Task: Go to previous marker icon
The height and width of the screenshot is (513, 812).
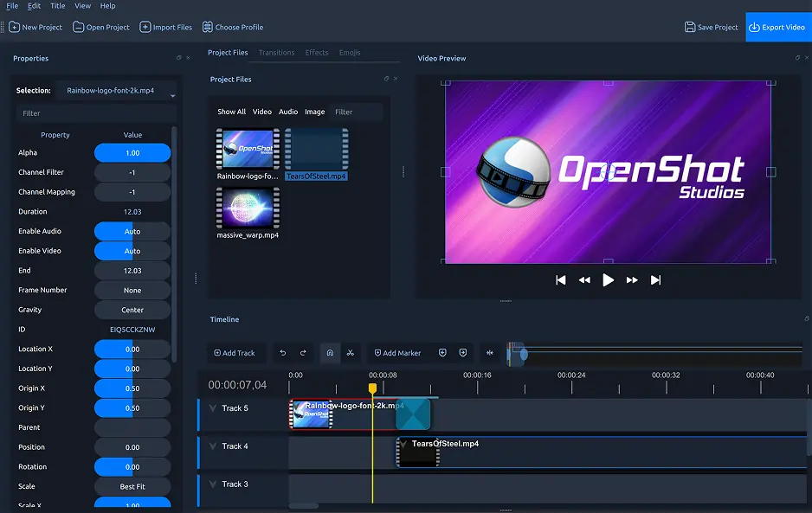Action: (x=442, y=353)
